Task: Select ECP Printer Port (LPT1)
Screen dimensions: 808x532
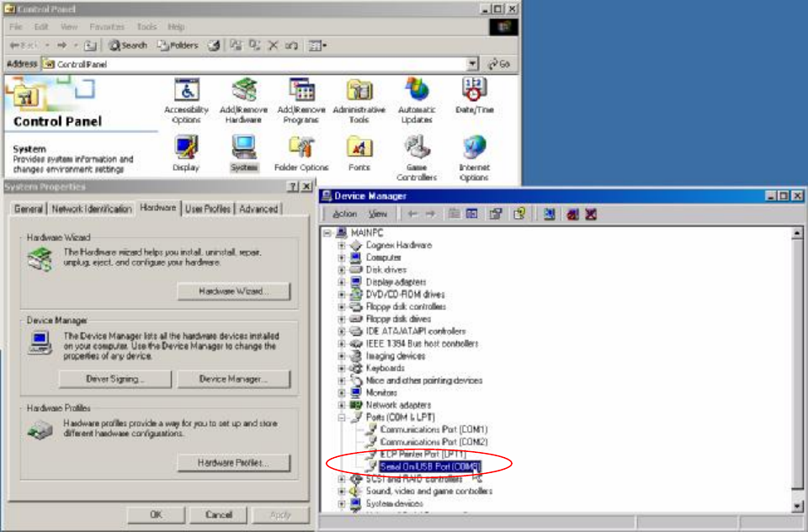Action: [x=423, y=455]
